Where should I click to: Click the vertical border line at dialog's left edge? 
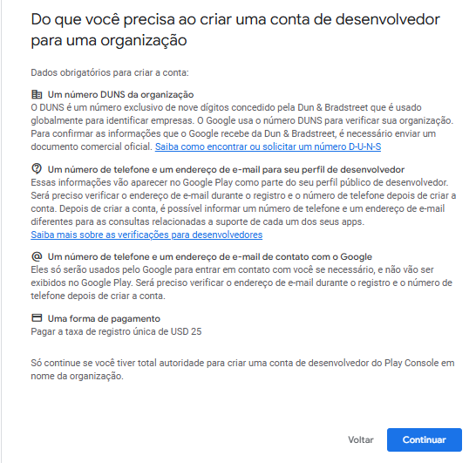point(1,231)
